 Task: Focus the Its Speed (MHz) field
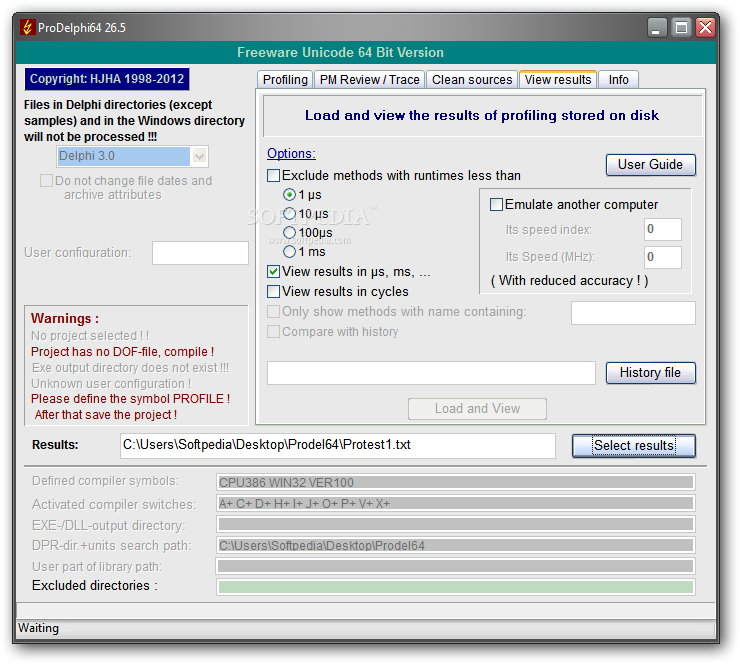coord(663,257)
